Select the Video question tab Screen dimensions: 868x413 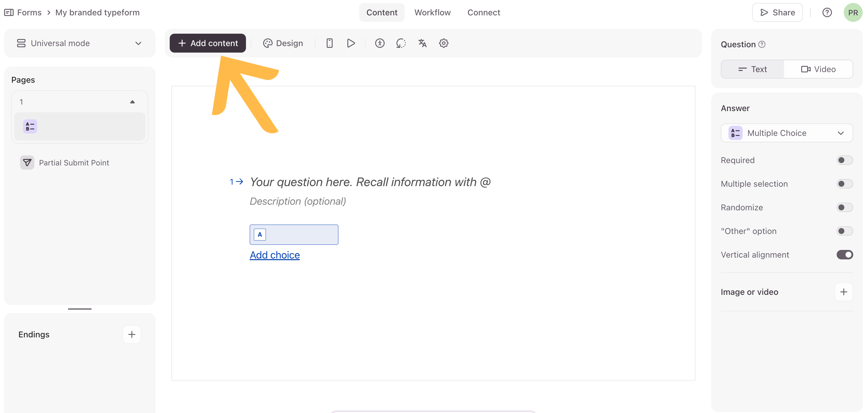pyautogui.click(x=818, y=69)
